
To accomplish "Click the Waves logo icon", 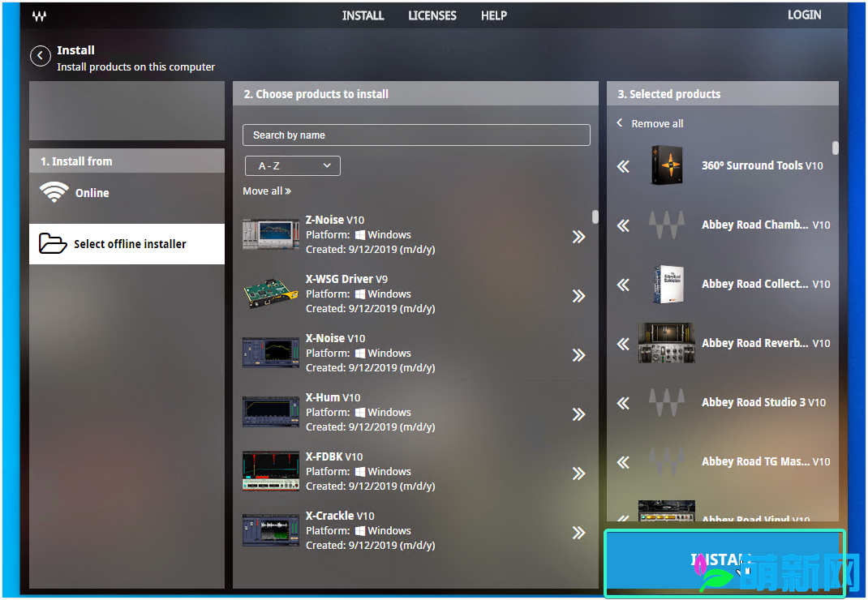I will tap(39, 16).
